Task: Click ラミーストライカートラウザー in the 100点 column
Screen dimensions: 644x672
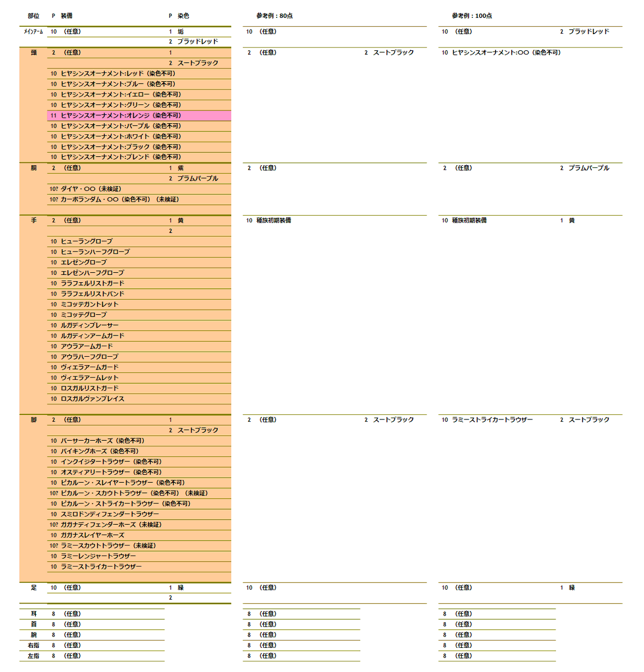Action: (x=492, y=420)
